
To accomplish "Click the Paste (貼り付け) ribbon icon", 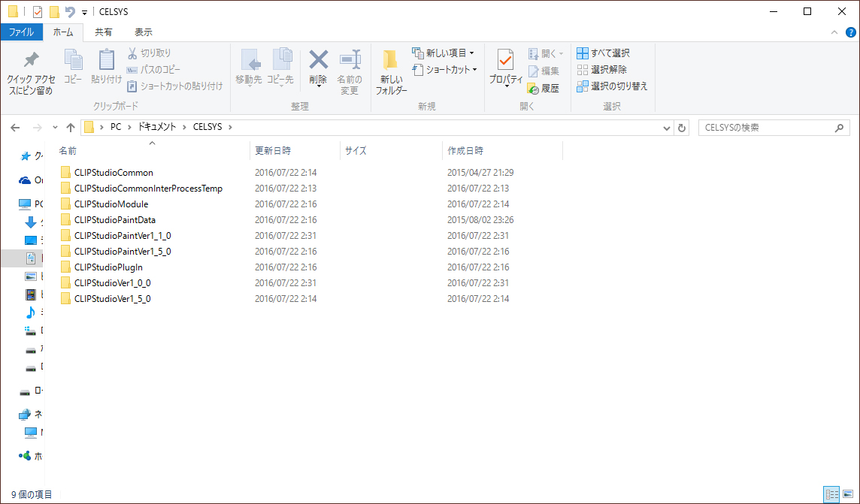I will [107, 59].
